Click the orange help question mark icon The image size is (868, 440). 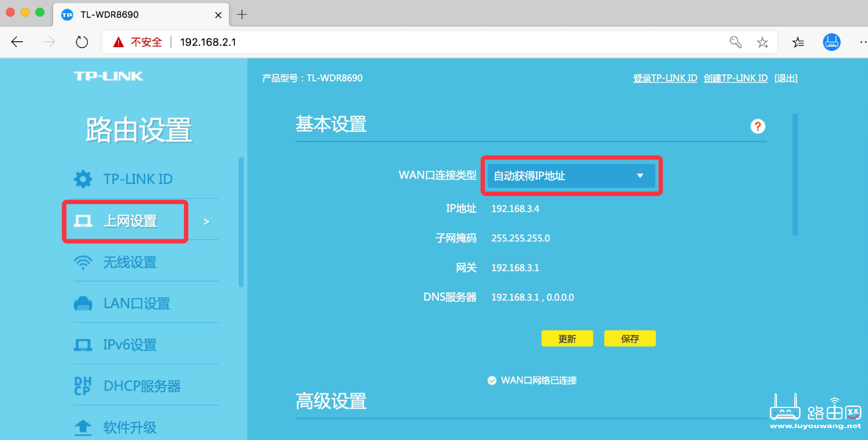coord(757,126)
